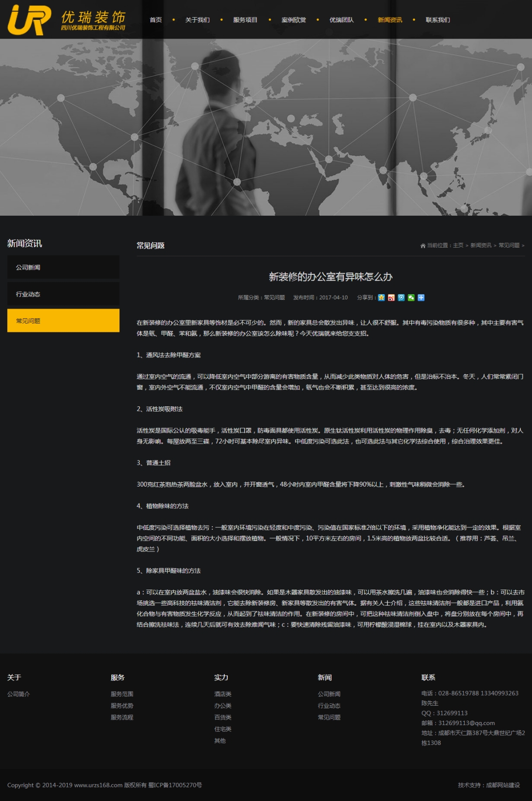
Task: Click the footer QQ：312699113 text
Action: pyautogui.click(x=444, y=713)
